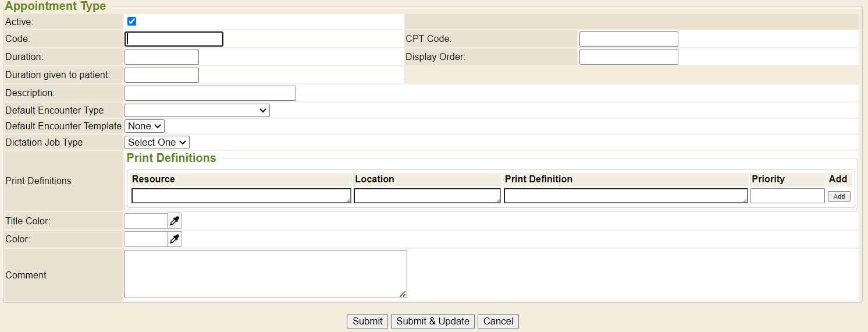Click into the Description text field
Screen dimensions: 868x332
coord(210,93)
